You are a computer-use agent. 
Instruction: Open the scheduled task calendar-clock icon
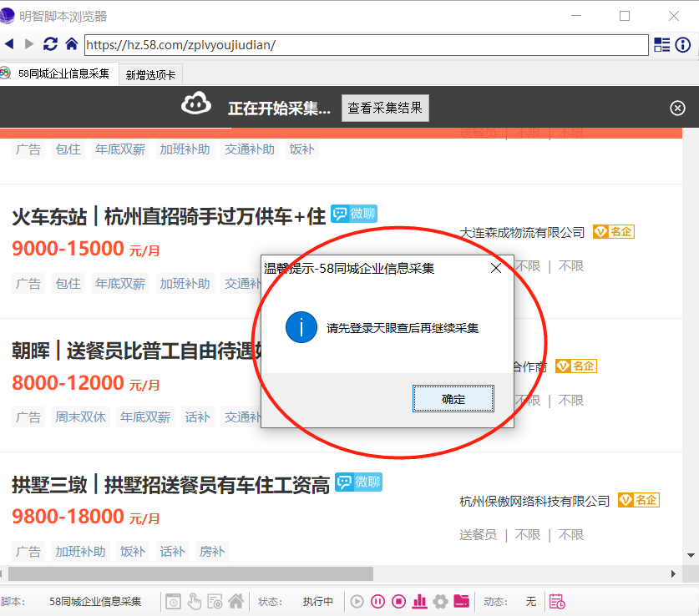point(557,602)
